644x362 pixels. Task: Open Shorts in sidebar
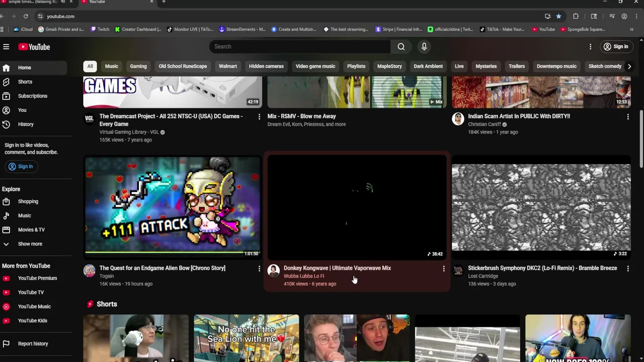click(x=33, y=81)
